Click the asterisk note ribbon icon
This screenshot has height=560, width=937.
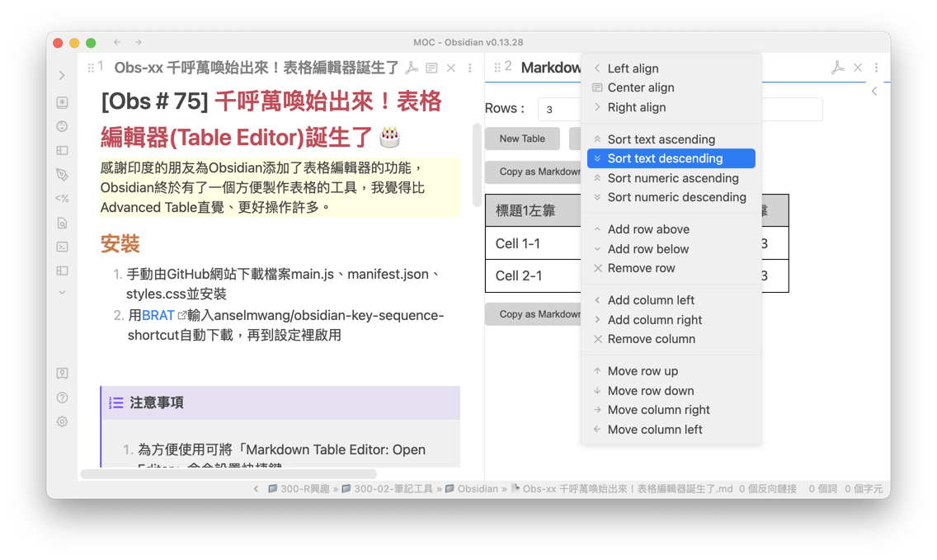[62, 102]
